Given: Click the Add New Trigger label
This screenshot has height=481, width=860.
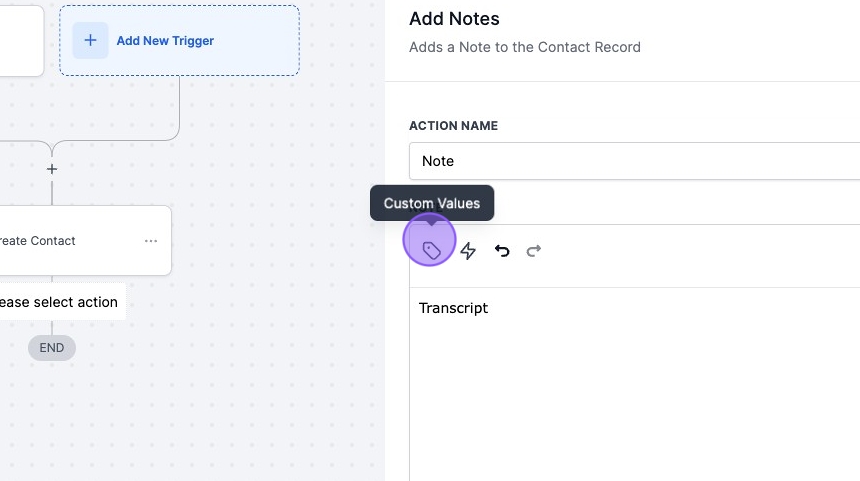Looking at the screenshot, I should pos(165,41).
